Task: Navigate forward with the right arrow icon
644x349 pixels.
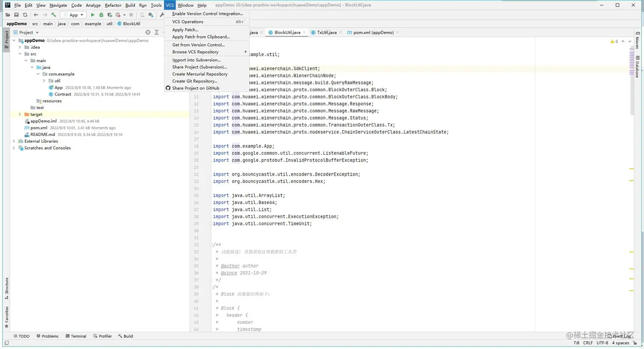Action: point(45,15)
